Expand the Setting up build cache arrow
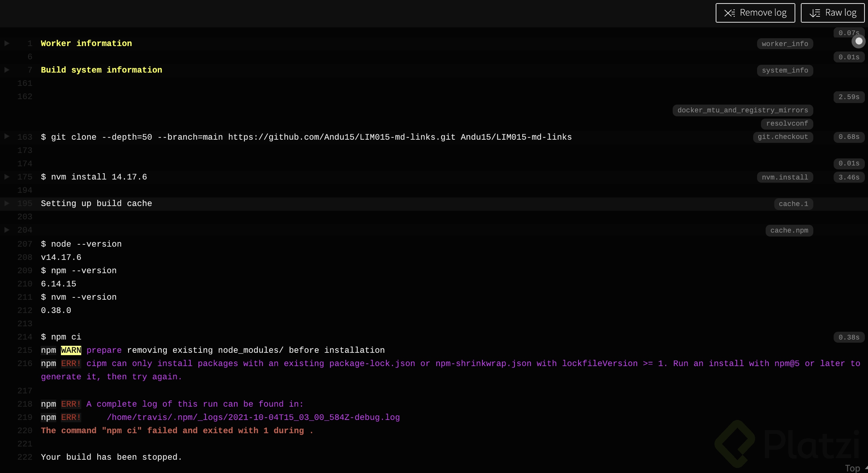Viewport: 868px width, 473px height. (7, 203)
